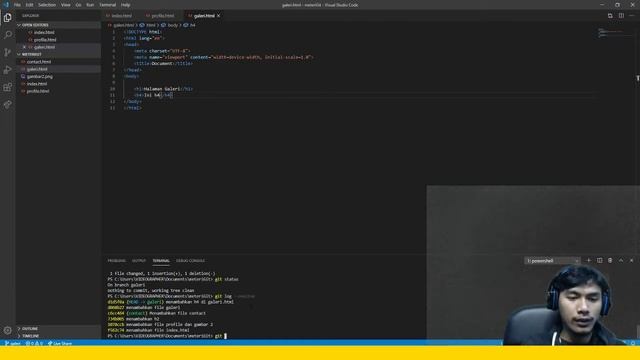Expand the Timeline section
This screenshot has height=360, width=640.
58,336
